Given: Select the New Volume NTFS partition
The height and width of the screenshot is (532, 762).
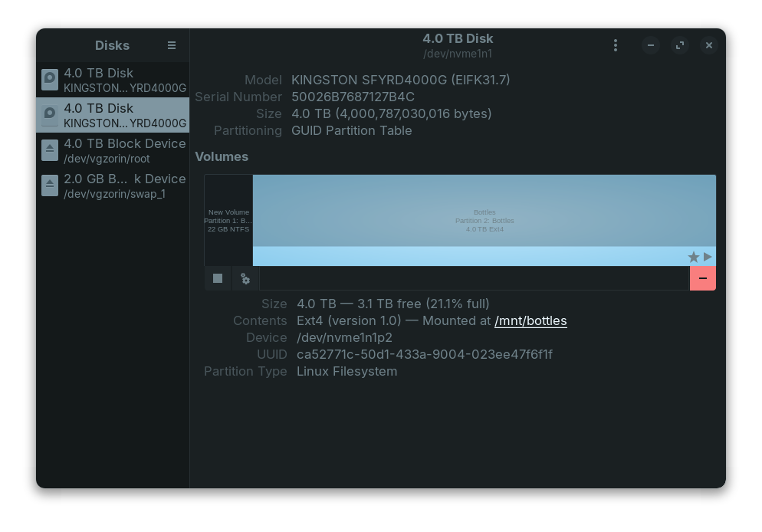Looking at the screenshot, I should [x=228, y=220].
